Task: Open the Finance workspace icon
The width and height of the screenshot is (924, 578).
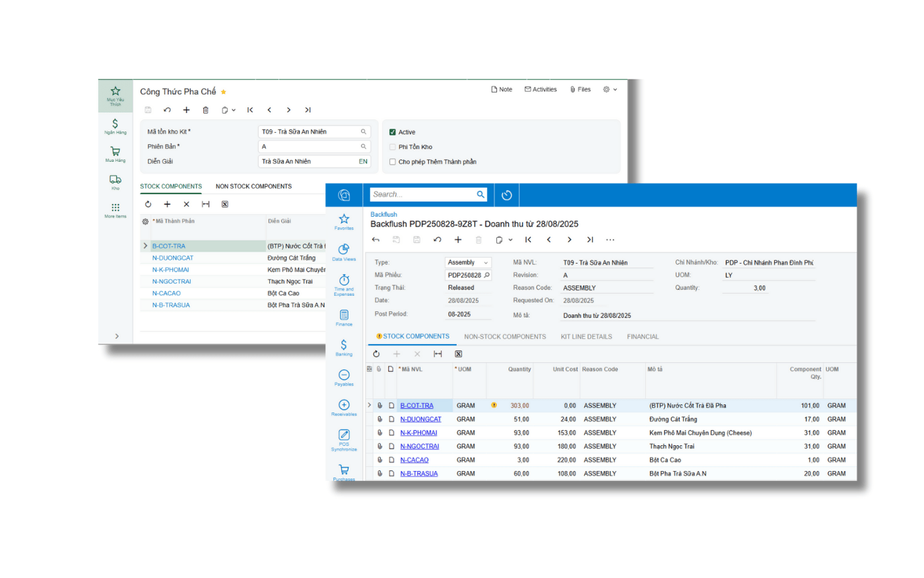Action: [344, 317]
